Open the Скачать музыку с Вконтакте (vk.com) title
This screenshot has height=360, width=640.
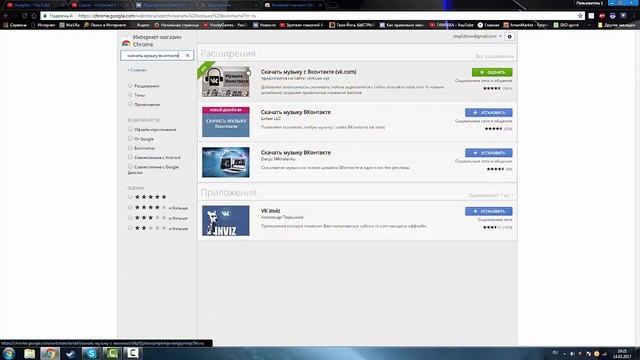point(309,72)
